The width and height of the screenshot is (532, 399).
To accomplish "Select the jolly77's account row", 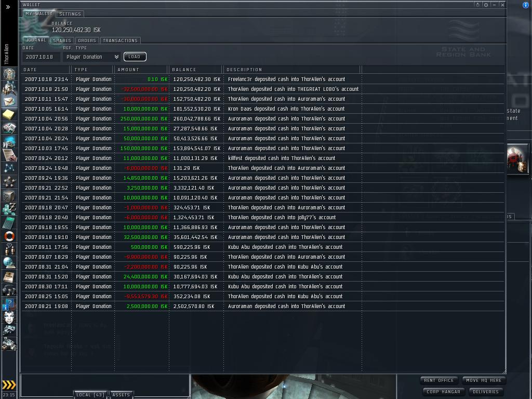I will [x=263, y=217].
